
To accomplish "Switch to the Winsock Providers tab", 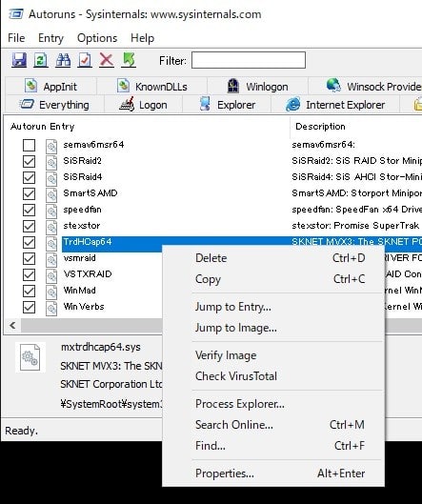I will coord(366,87).
